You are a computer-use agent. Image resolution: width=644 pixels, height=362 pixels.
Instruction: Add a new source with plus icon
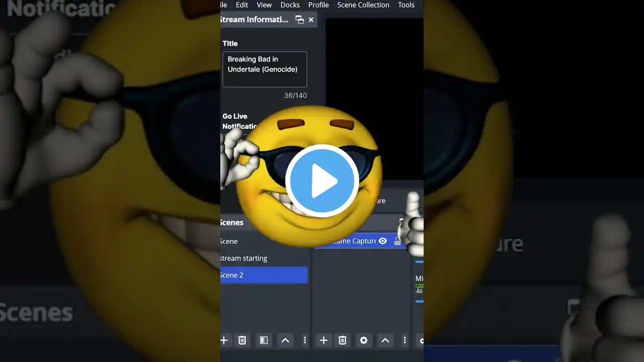[324, 340]
